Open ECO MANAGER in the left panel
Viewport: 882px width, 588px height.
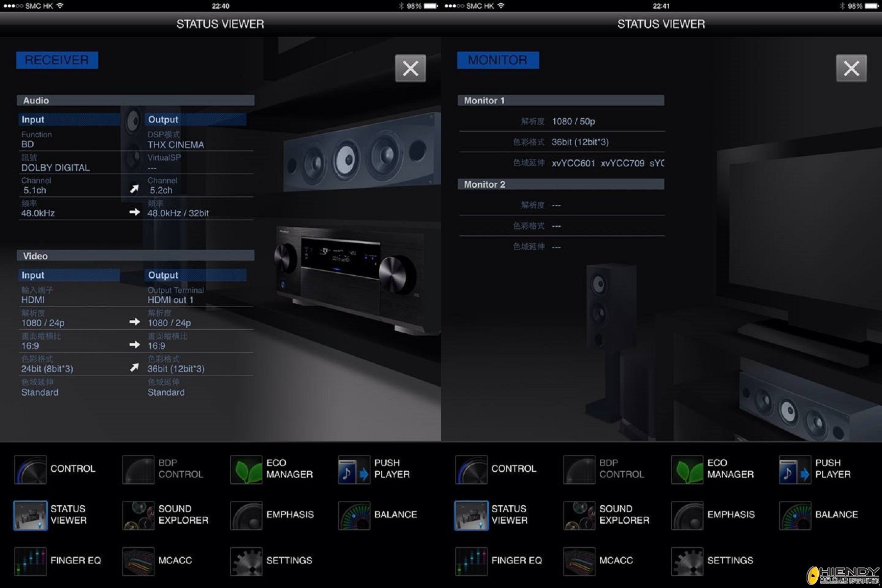(x=246, y=469)
